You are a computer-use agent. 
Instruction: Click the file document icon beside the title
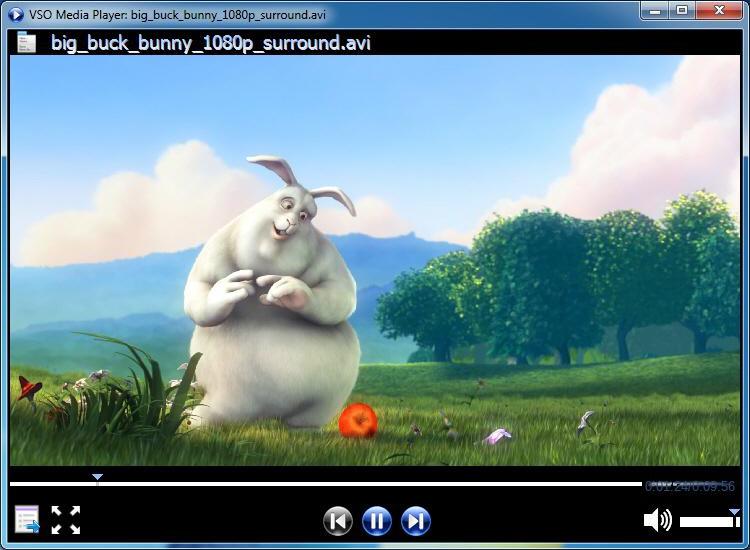[x=26, y=43]
